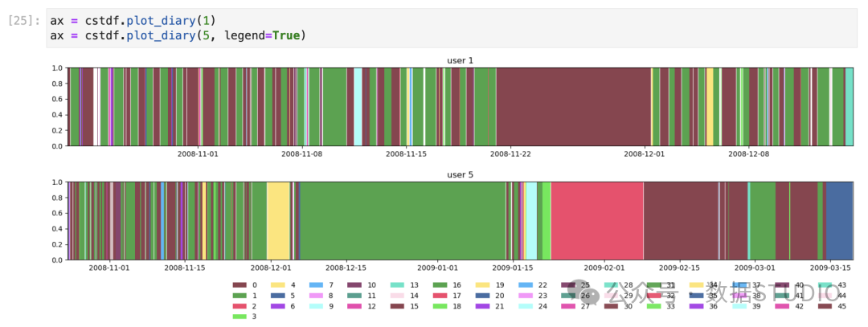The image size is (868, 327).
Task: Click the legend swatch labeled 36
Action: (696, 306)
